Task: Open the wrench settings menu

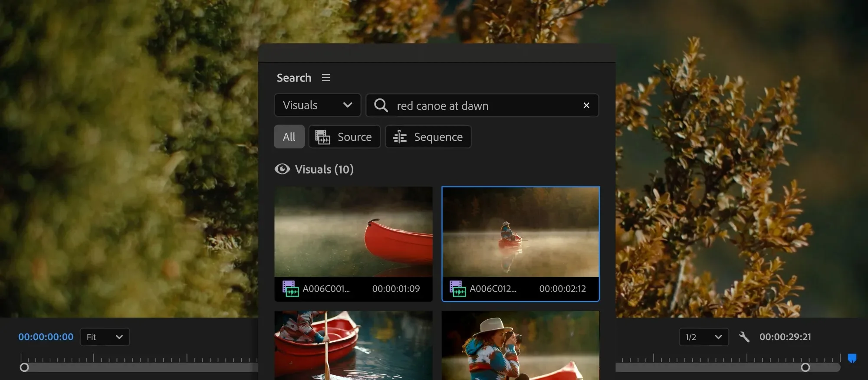Action: point(744,337)
